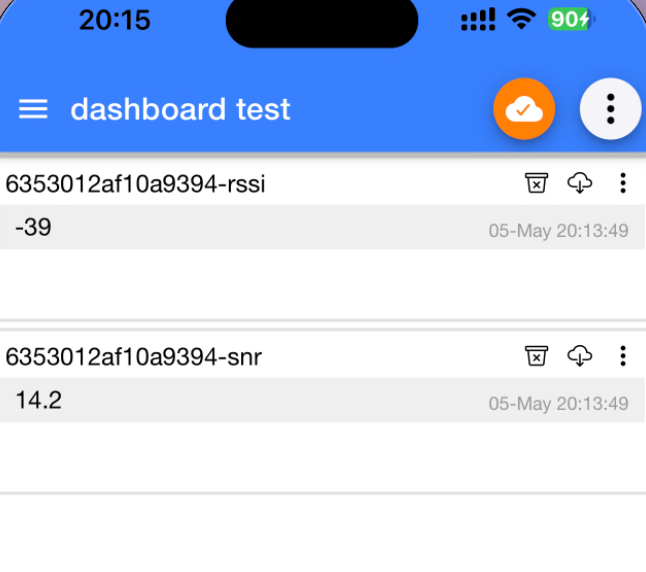The image size is (646, 572).
Task: Tap the orange cloud sync button
Action: coord(524,109)
